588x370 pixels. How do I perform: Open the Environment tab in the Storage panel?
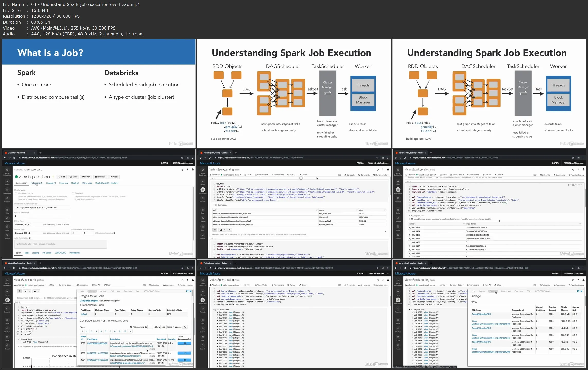(x=506, y=291)
